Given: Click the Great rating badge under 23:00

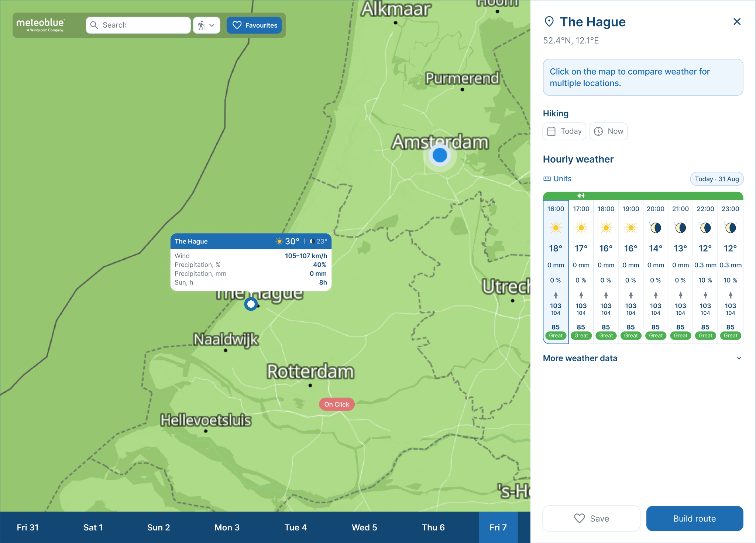Looking at the screenshot, I should tap(730, 335).
